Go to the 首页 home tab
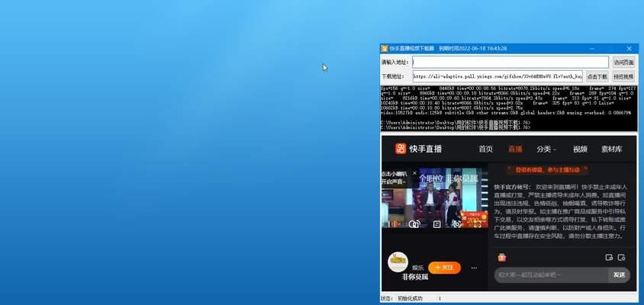This screenshot has height=305, width=644. click(485, 149)
